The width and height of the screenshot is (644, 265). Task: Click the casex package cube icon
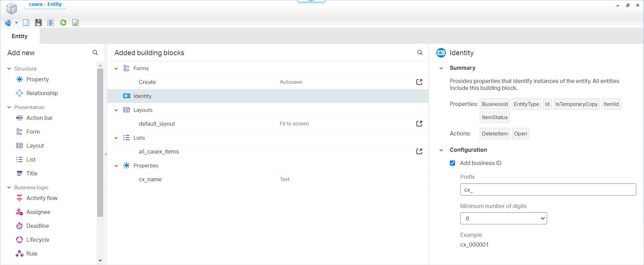11,8
